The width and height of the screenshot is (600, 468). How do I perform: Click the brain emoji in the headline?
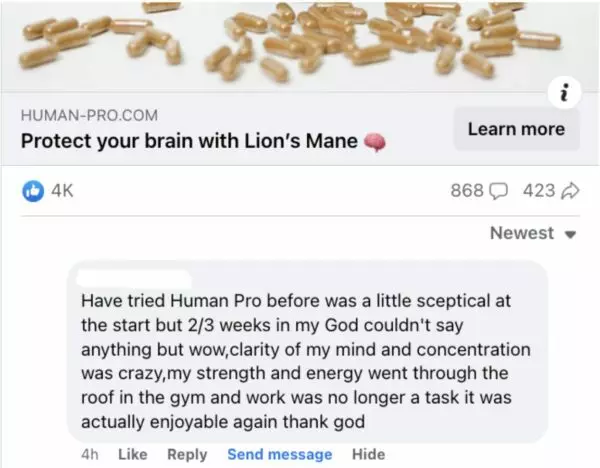(374, 142)
